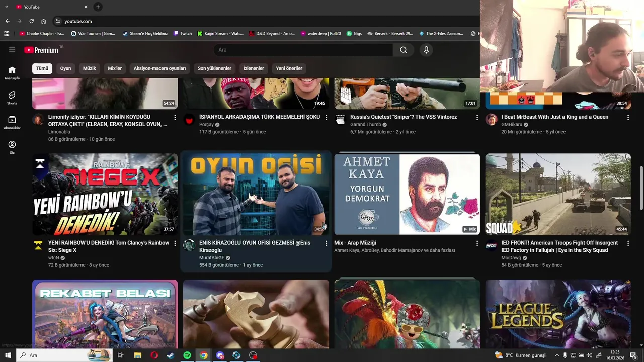Open the wtcN channel avatar
644x362 pixels.
38,246
